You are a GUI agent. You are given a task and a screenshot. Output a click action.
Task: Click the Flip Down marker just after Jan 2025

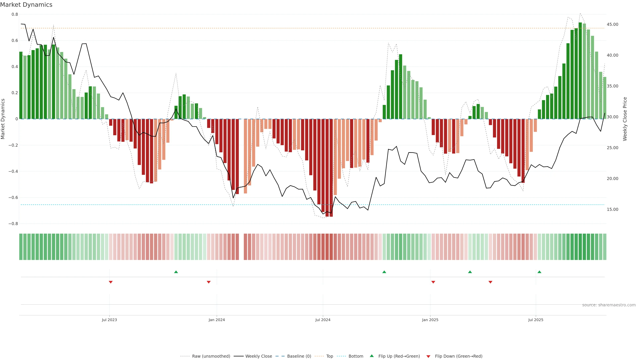click(x=433, y=282)
